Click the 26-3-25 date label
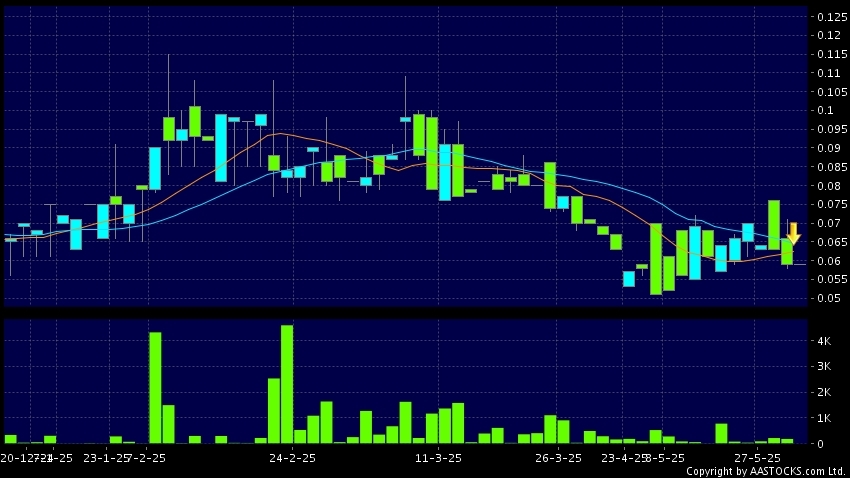The height and width of the screenshot is (478, 850). point(558,458)
